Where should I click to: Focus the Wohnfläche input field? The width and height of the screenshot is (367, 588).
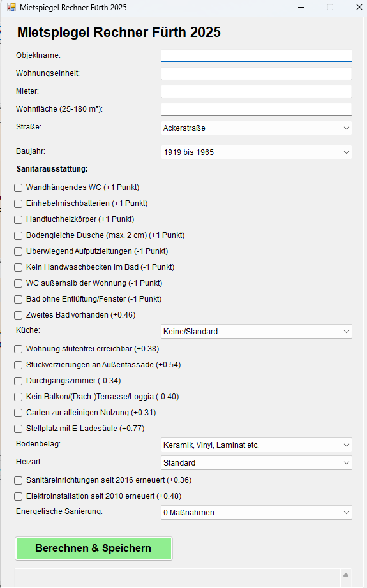point(257,110)
